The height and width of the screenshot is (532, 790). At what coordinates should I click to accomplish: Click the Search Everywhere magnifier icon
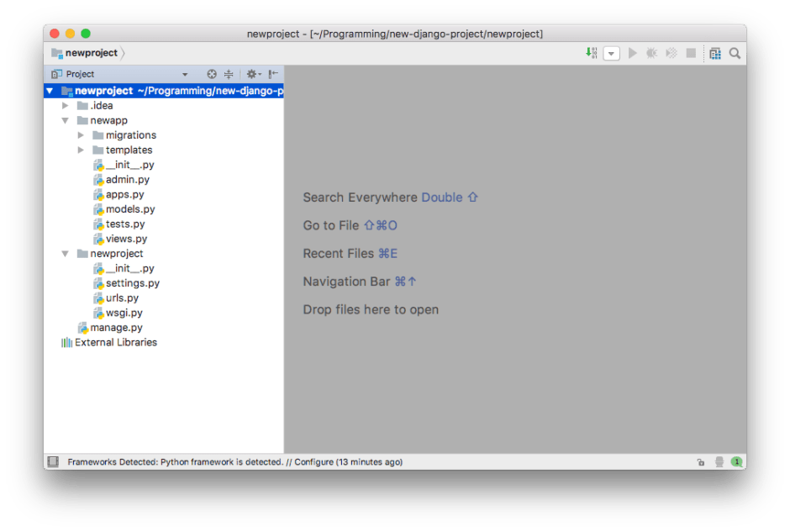pos(735,53)
